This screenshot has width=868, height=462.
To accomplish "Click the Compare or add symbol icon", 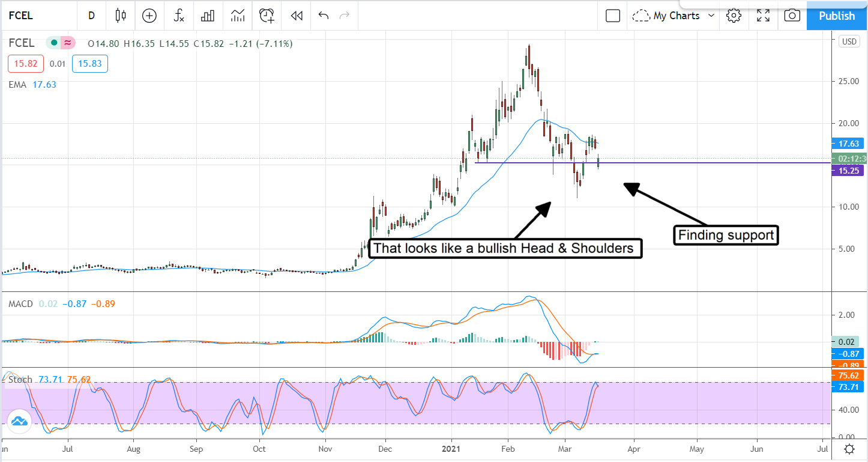I will [x=149, y=16].
